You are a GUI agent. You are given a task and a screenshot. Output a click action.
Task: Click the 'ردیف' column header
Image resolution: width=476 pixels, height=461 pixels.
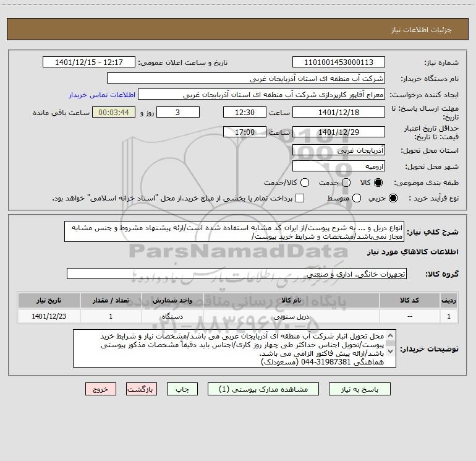click(x=449, y=300)
